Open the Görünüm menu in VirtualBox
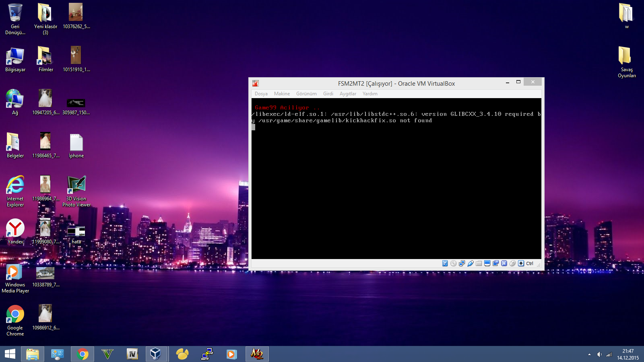The image size is (644, 362). (306, 94)
